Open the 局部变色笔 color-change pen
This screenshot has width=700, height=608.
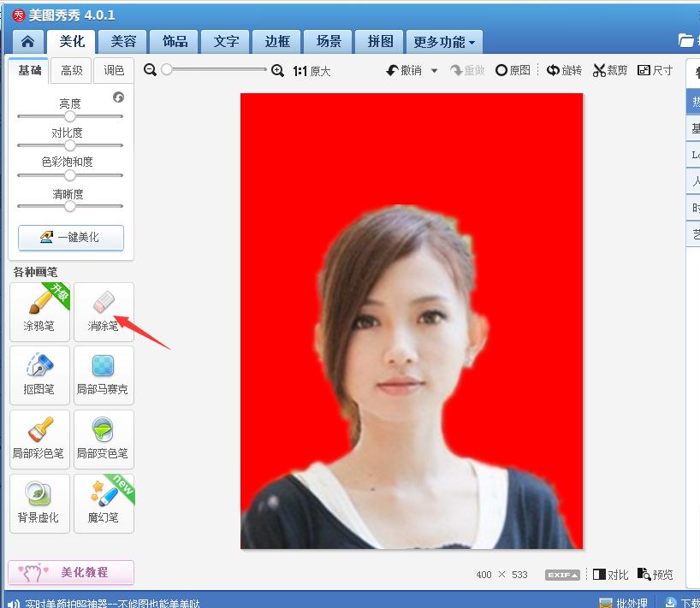point(104,440)
